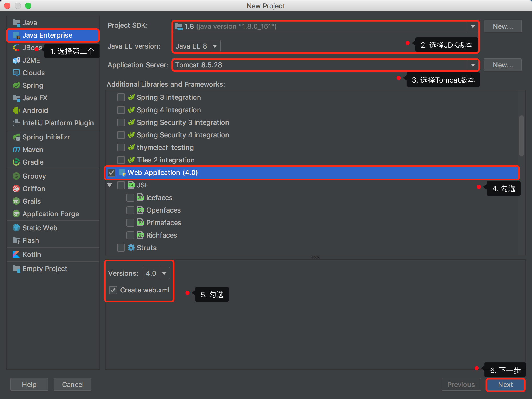The width and height of the screenshot is (532, 399).
Task: Click the Spring Initializr icon
Action: (16, 137)
